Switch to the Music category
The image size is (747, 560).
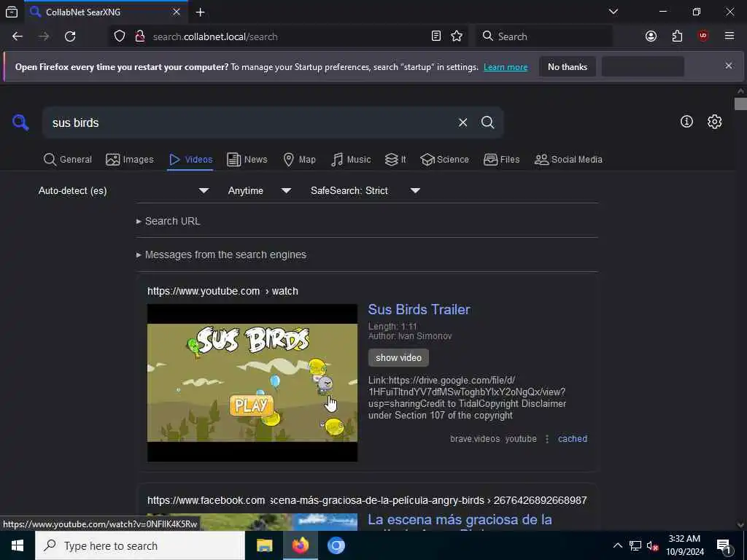point(351,160)
